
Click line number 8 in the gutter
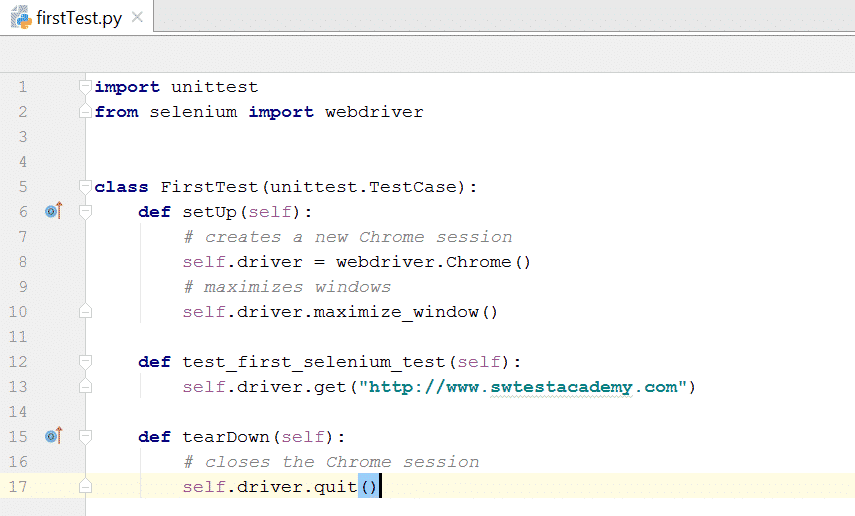click(x=23, y=262)
